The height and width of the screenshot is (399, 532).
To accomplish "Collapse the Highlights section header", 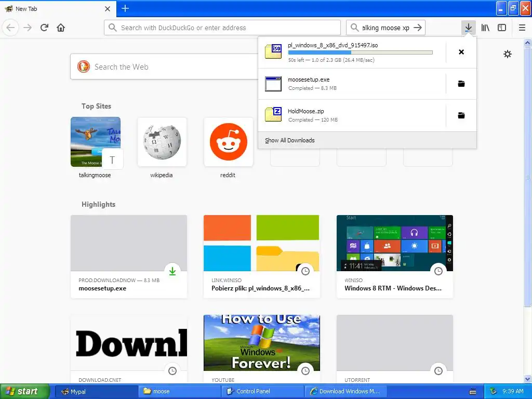I will pos(98,204).
